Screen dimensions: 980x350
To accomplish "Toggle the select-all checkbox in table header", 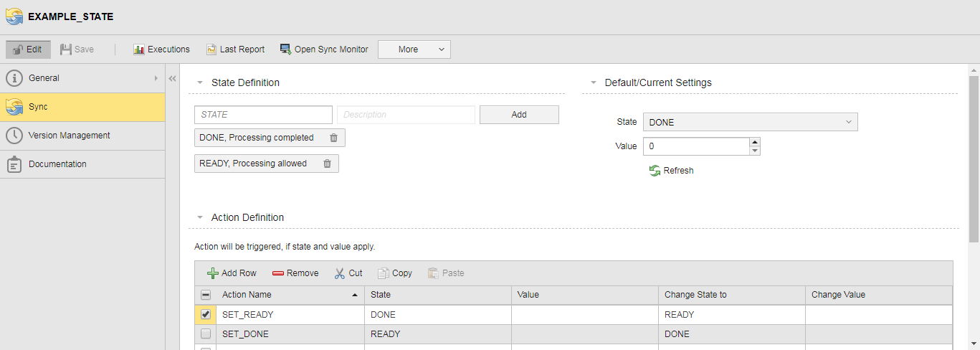I will tap(206, 295).
